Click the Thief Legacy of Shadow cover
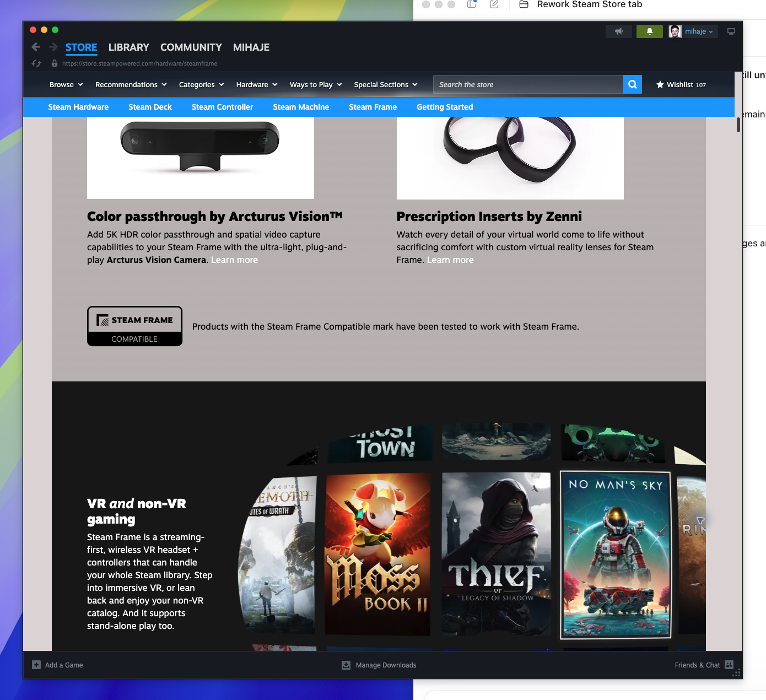Image resolution: width=766 pixels, height=700 pixels. point(497,554)
